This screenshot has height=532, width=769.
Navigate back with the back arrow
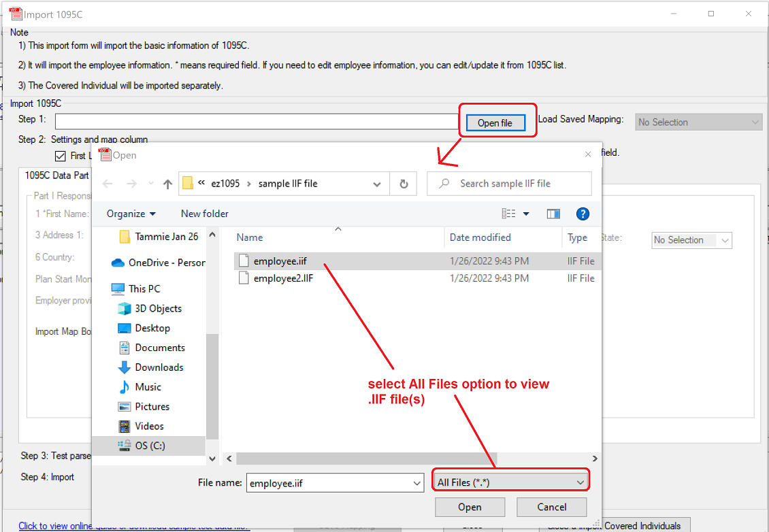coord(107,183)
